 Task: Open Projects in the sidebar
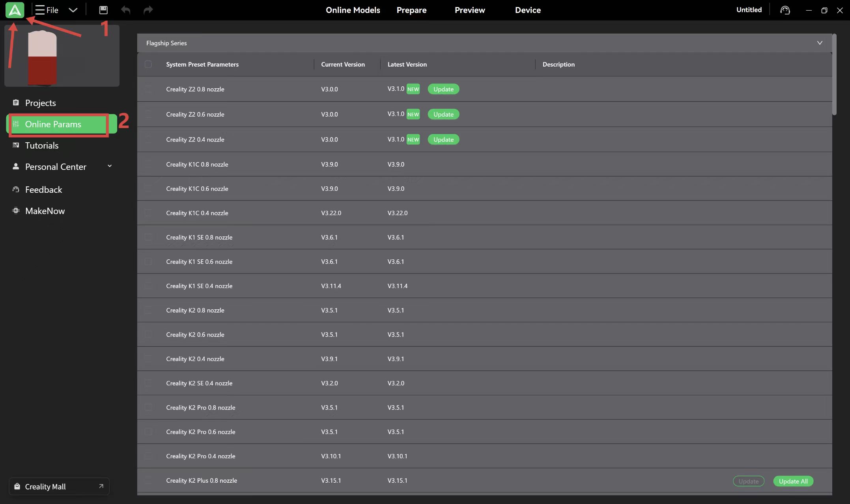tap(40, 103)
